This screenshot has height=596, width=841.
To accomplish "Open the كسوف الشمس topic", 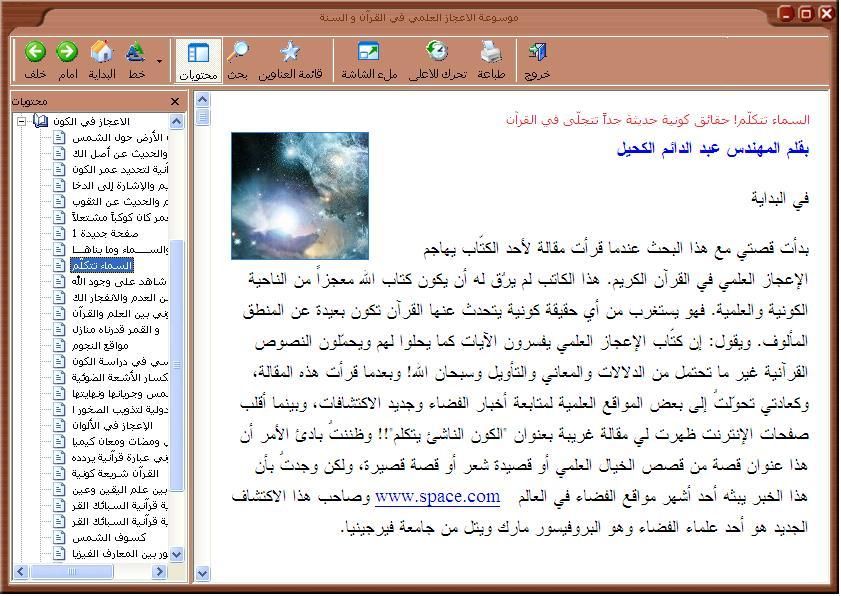I will point(109,538).
